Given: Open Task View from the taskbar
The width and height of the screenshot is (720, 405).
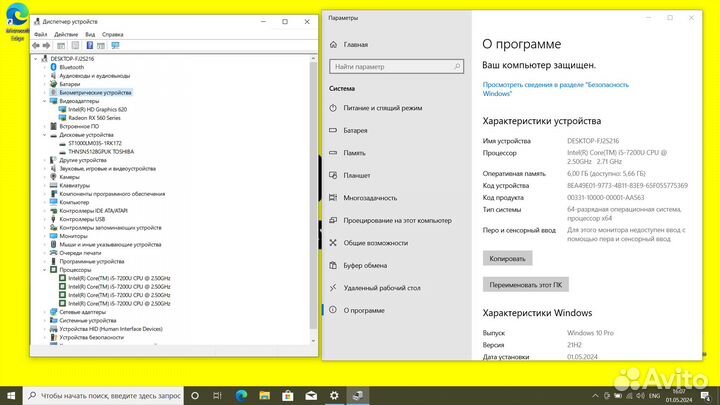Looking at the screenshot, I should click(x=218, y=395).
